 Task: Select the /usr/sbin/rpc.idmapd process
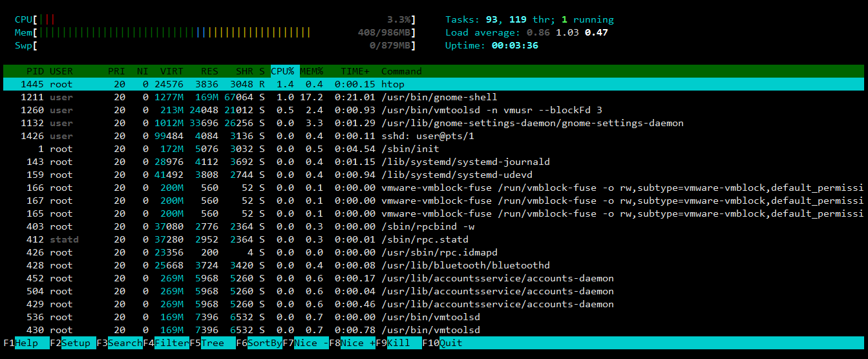click(434, 252)
